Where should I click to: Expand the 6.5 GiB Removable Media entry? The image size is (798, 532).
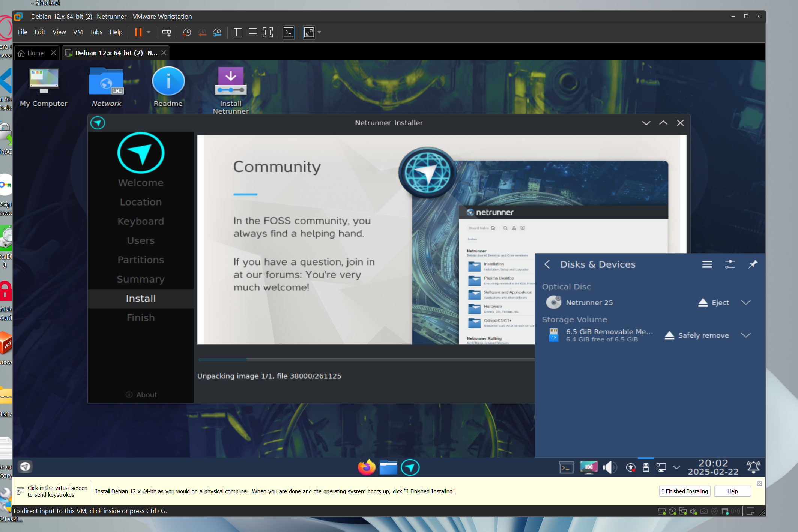[x=746, y=335]
